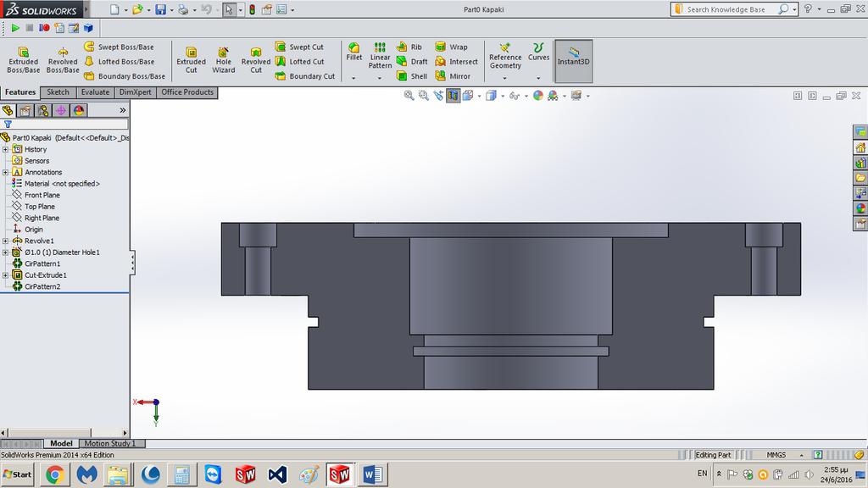Switch to the Sketch tab

coord(58,92)
